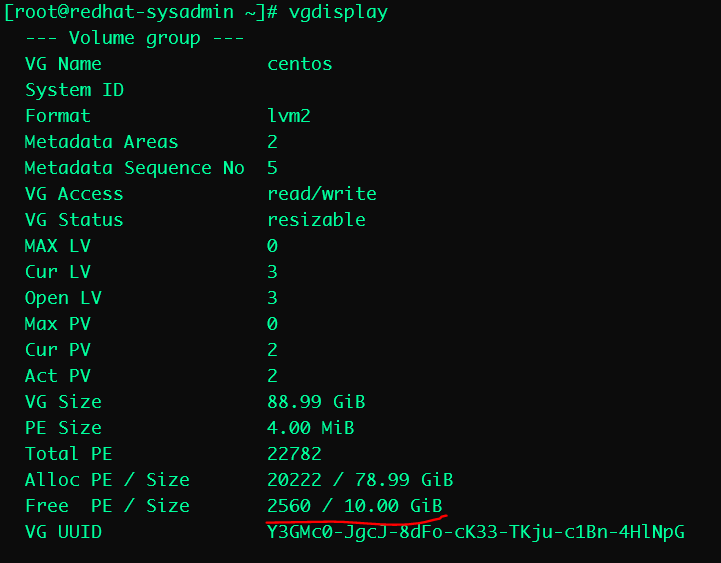Click the Open LV label
The height and width of the screenshot is (563, 721).
63,298
